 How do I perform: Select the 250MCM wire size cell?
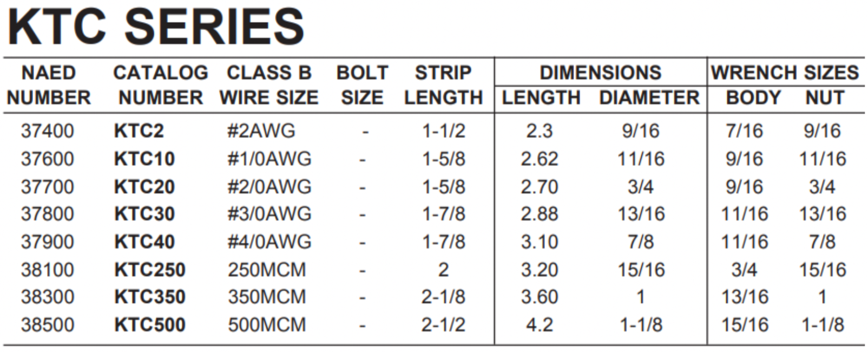point(267,270)
